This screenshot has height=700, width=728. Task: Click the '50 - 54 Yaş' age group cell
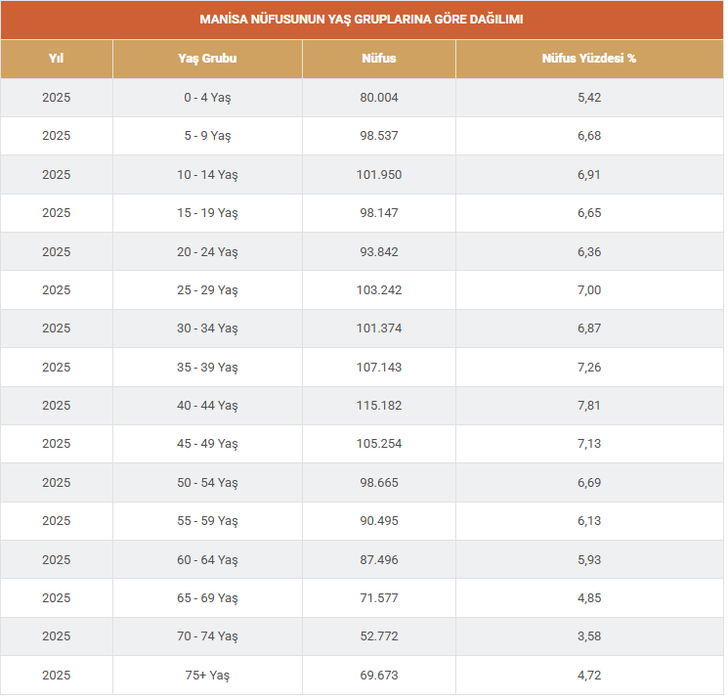207,483
